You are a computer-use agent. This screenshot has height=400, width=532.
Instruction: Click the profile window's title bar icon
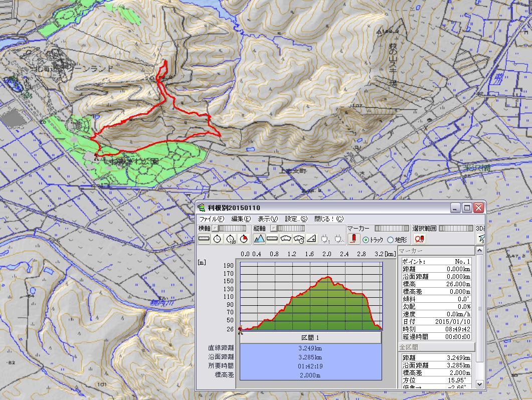[202, 208]
